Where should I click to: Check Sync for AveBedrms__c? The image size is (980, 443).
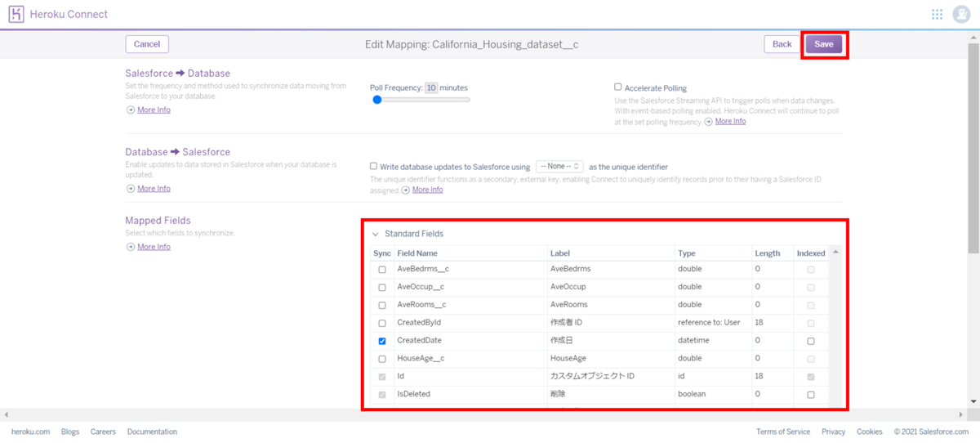[381, 270]
